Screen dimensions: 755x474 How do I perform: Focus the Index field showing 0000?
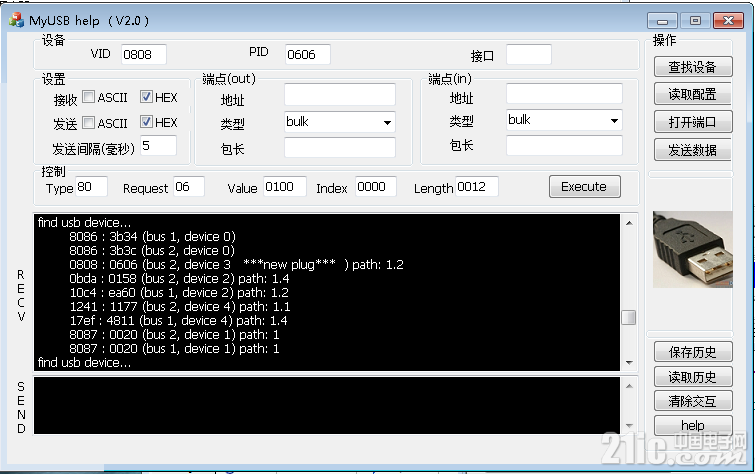click(x=376, y=186)
